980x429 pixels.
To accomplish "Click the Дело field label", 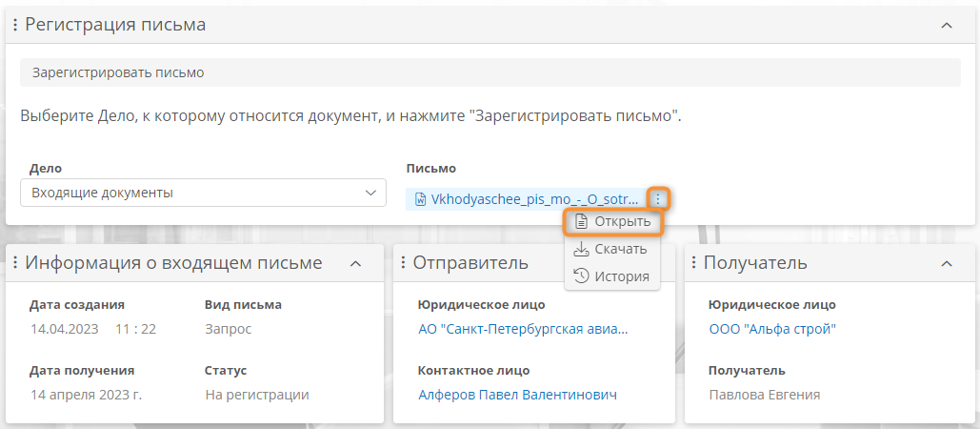I will point(46,168).
